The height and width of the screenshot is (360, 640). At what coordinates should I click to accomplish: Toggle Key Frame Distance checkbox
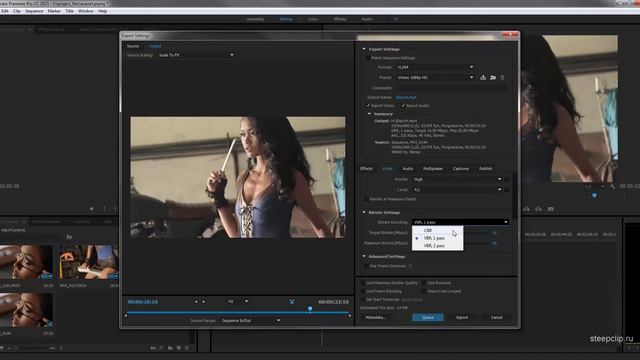point(366,266)
